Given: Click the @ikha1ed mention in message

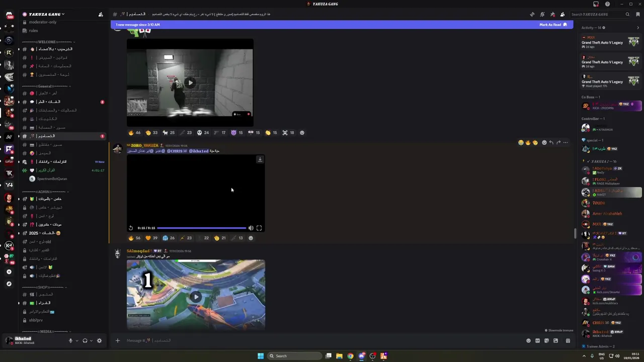Looking at the screenshot, I should (198, 151).
